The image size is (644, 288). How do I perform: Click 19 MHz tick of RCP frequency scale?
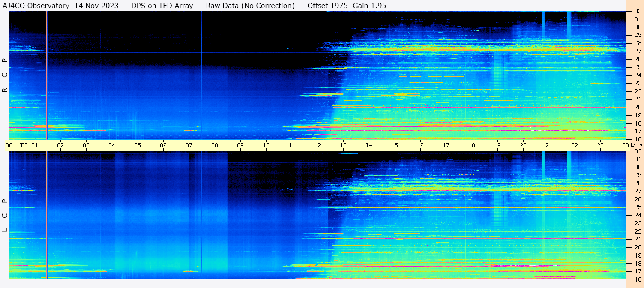638,115
